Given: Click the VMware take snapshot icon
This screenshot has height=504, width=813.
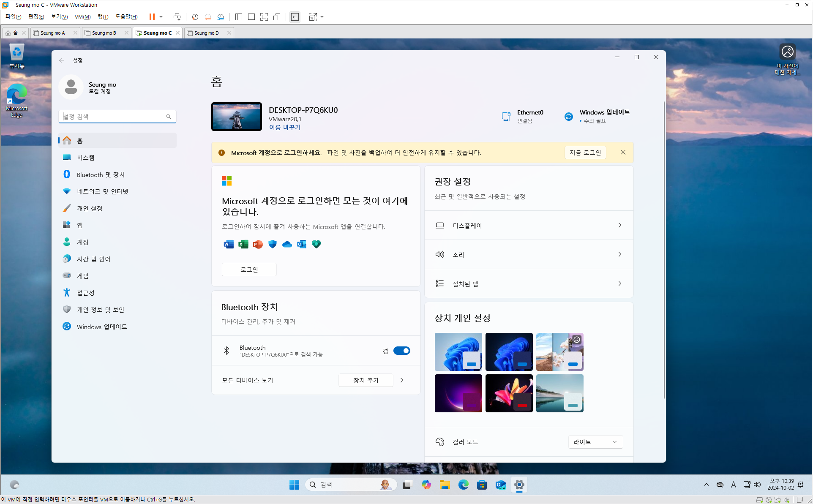Looking at the screenshot, I should (x=195, y=17).
